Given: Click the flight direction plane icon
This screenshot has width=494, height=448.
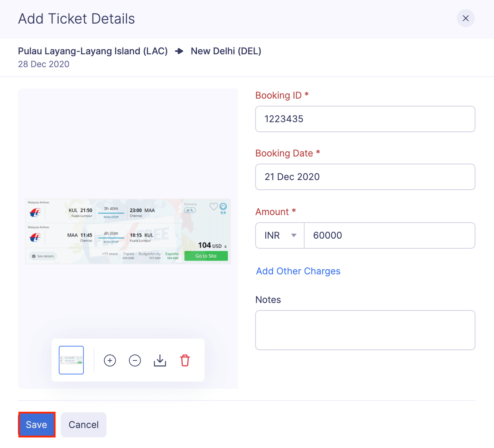Looking at the screenshot, I should click(179, 51).
